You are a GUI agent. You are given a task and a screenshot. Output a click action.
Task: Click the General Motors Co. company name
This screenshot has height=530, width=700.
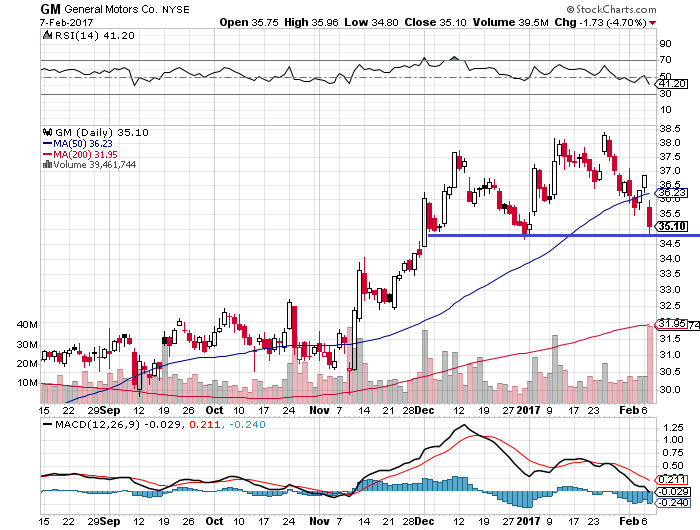(x=111, y=9)
